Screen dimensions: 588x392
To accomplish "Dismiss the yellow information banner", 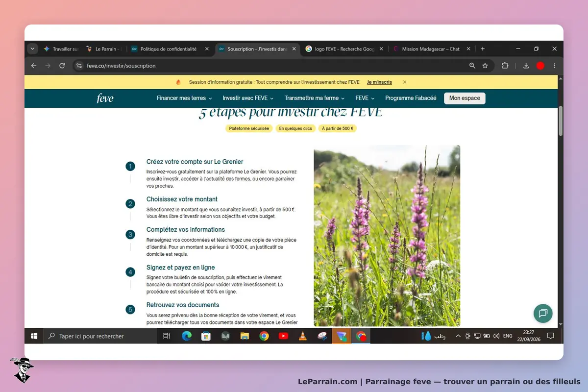I will (x=404, y=82).
